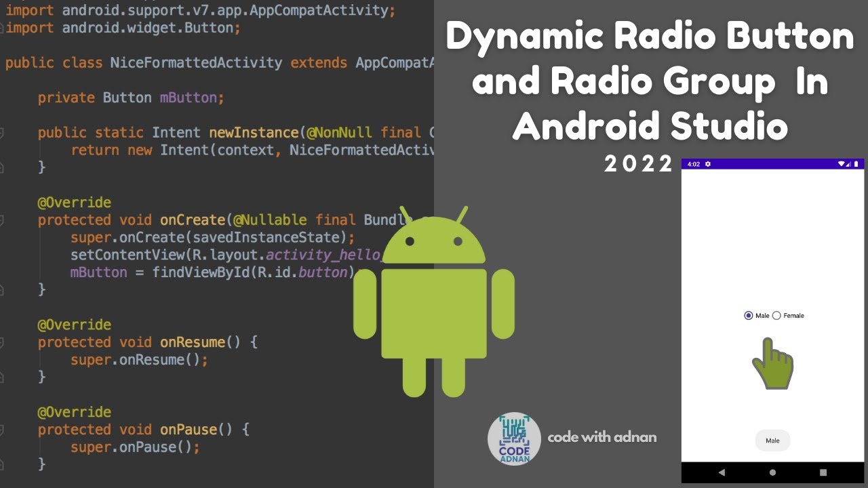Tap the Android recents square button
The image size is (868, 488).
[823, 472]
